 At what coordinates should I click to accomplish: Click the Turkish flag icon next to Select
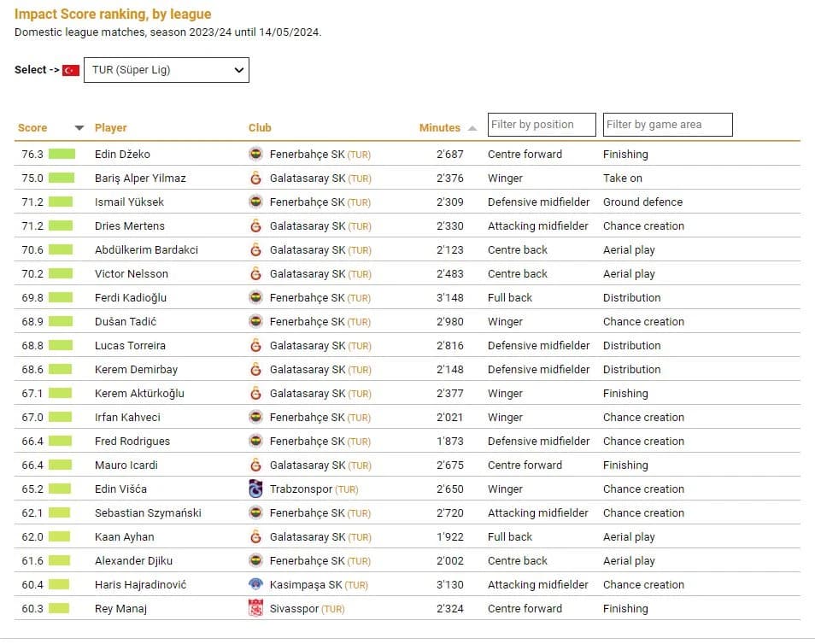pyautogui.click(x=71, y=70)
